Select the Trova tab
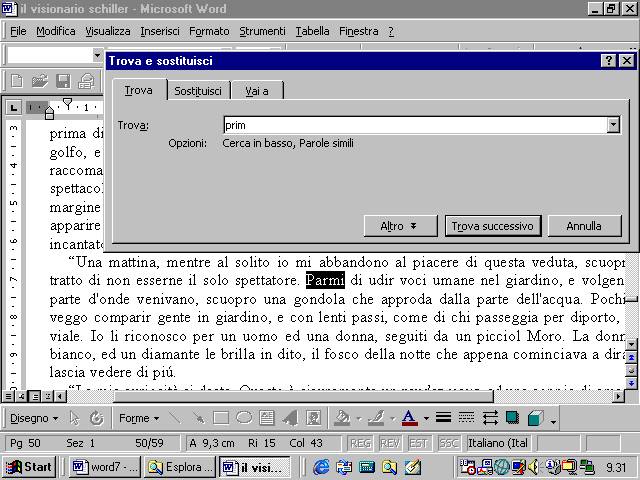 click(x=139, y=90)
